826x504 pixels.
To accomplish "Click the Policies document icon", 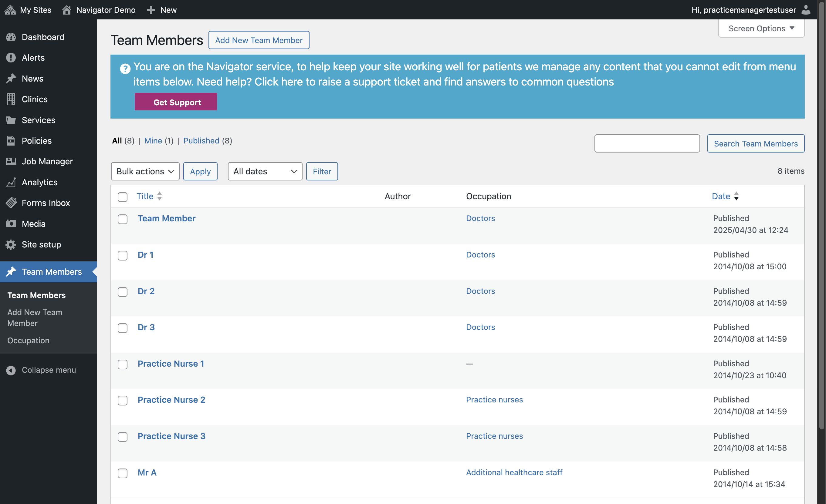I will pos(11,141).
